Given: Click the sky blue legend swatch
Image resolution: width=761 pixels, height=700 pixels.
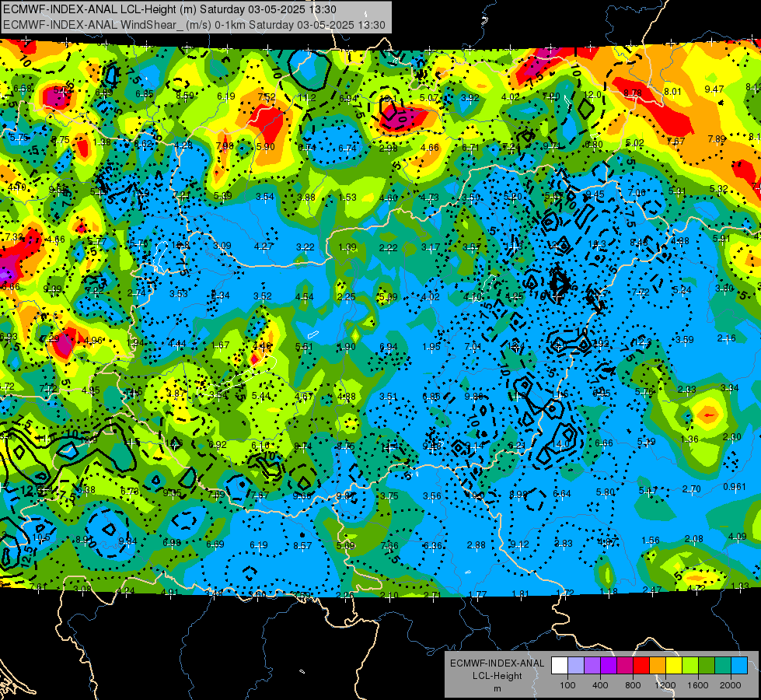Looking at the screenshot, I should point(738,666).
